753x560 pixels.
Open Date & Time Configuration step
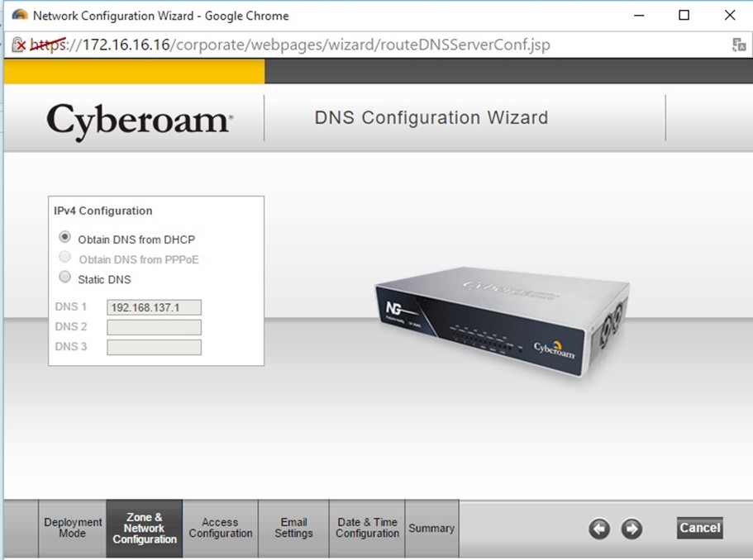coord(367,528)
